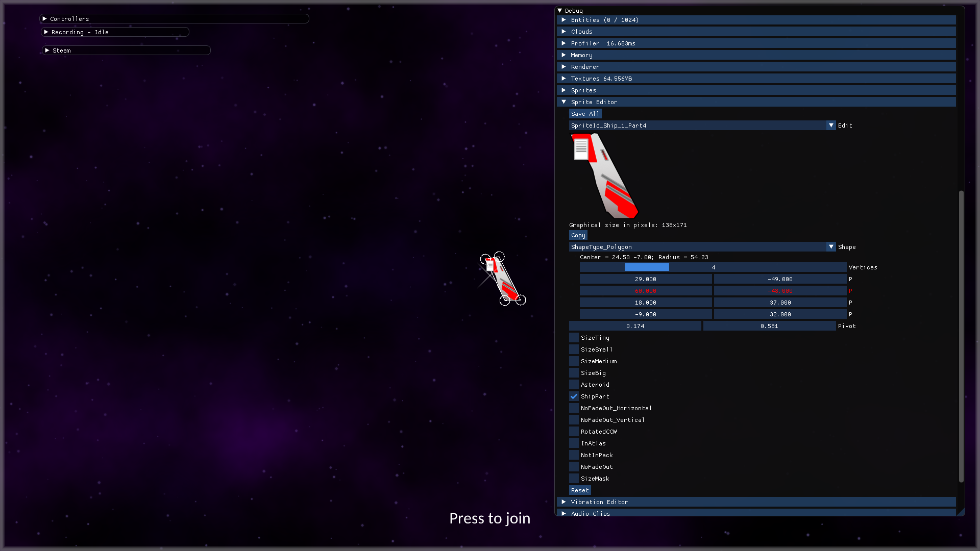Enable the SizeTiny checkbox
The height and width of the screenshot is (551, 980).
574,338
